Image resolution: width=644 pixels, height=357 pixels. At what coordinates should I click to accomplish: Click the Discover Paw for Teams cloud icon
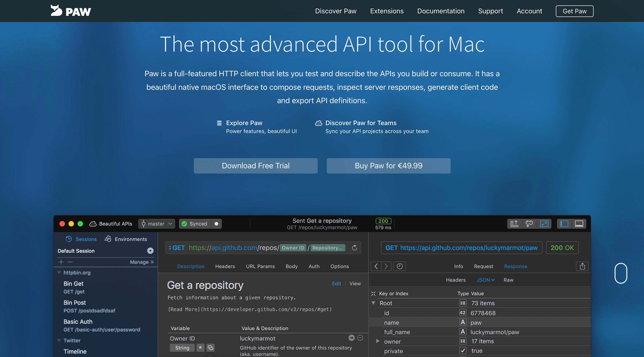pos(318,123)
